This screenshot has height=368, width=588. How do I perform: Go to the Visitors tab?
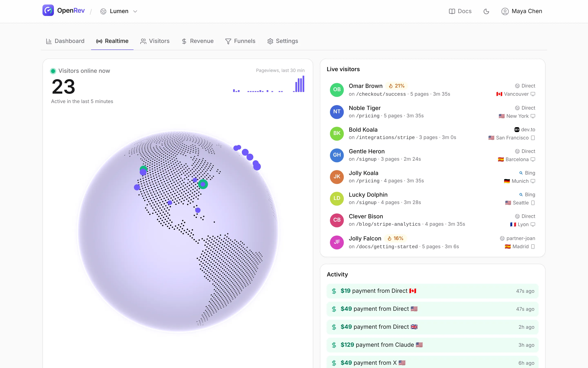155,41
